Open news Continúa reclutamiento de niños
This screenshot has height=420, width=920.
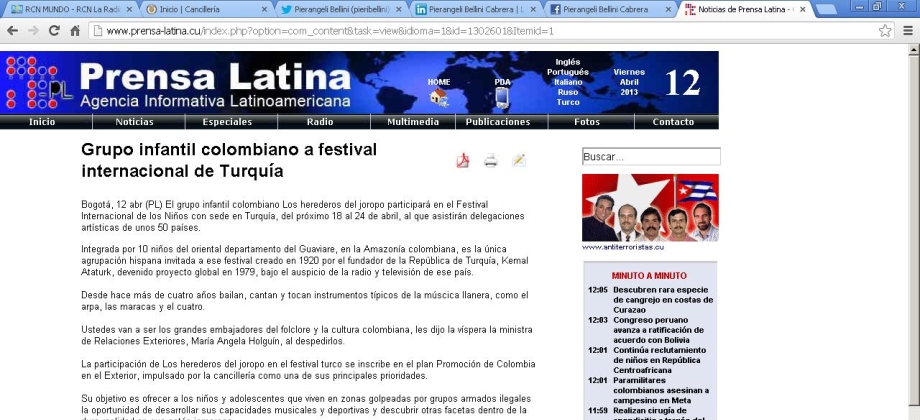[661, 360]
